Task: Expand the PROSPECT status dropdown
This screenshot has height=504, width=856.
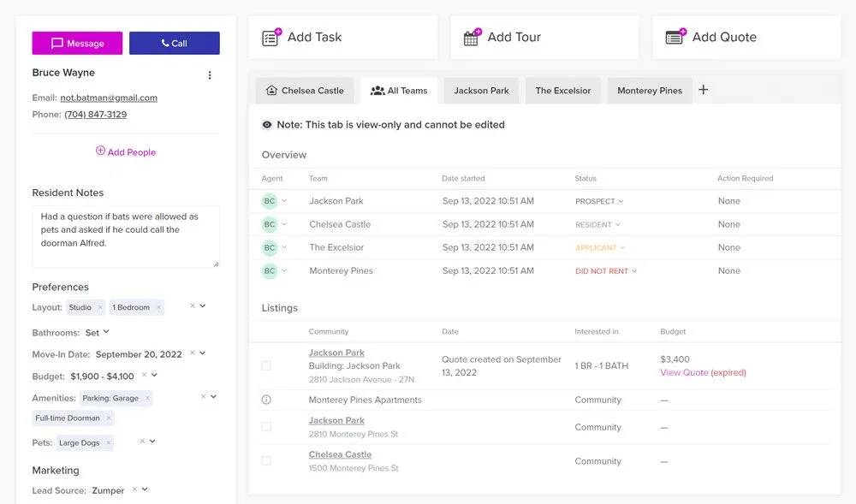Action: [x=599, y=201]
